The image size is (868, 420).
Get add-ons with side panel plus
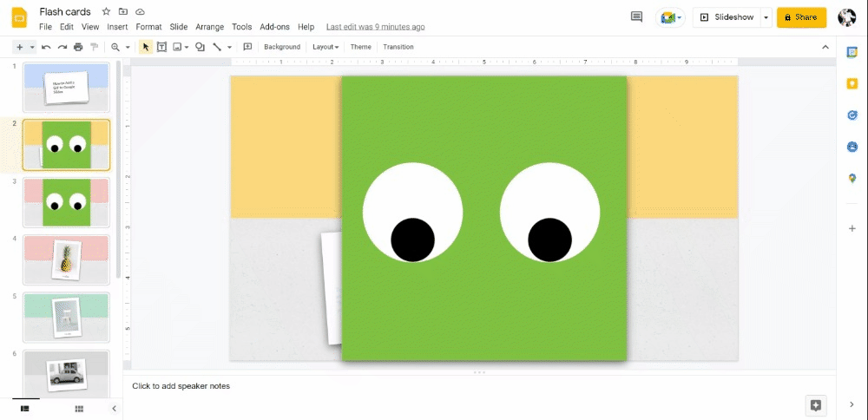point(852,228)
